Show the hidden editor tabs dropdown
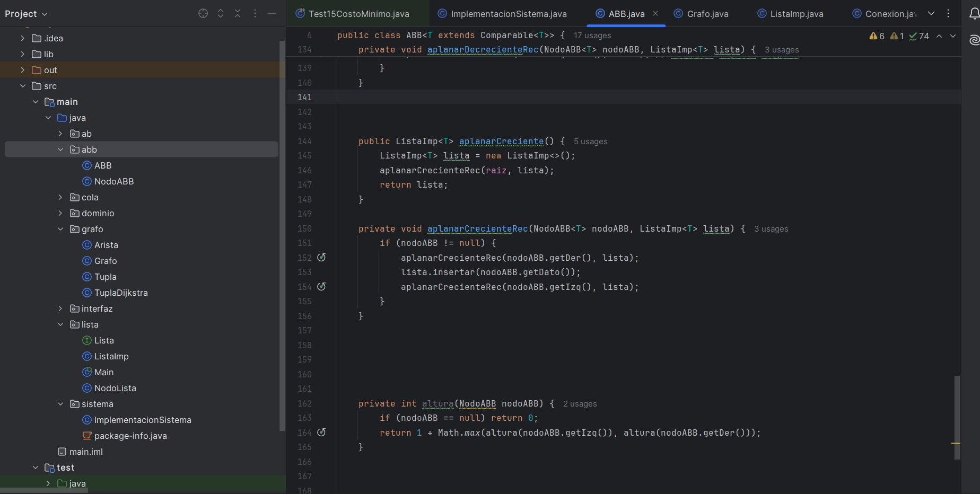 coord(931,13)
